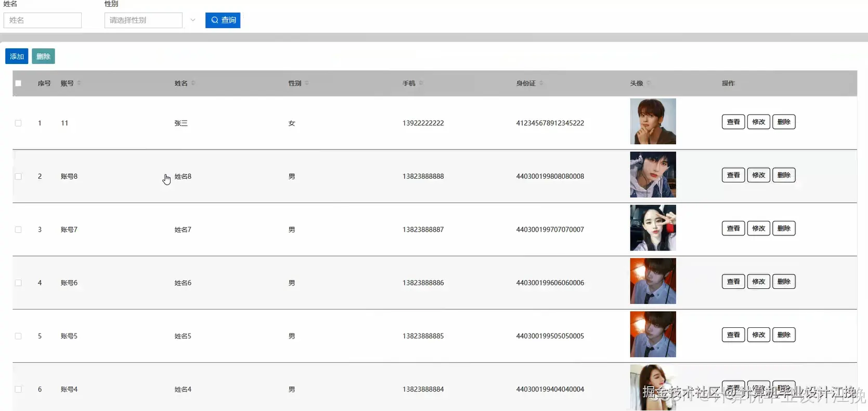Click 查看 in the 账号5 row
This screenshot has height=411, width=868.
(733, 335)
